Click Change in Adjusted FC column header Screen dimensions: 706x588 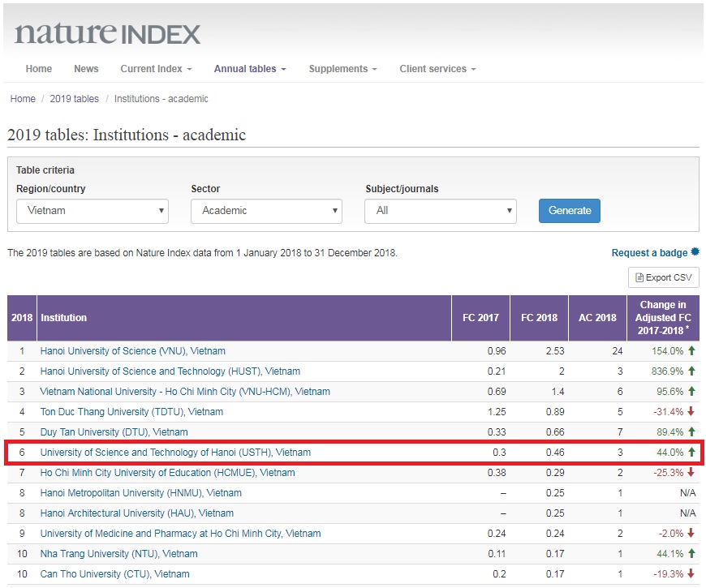[x=663, y=318]
